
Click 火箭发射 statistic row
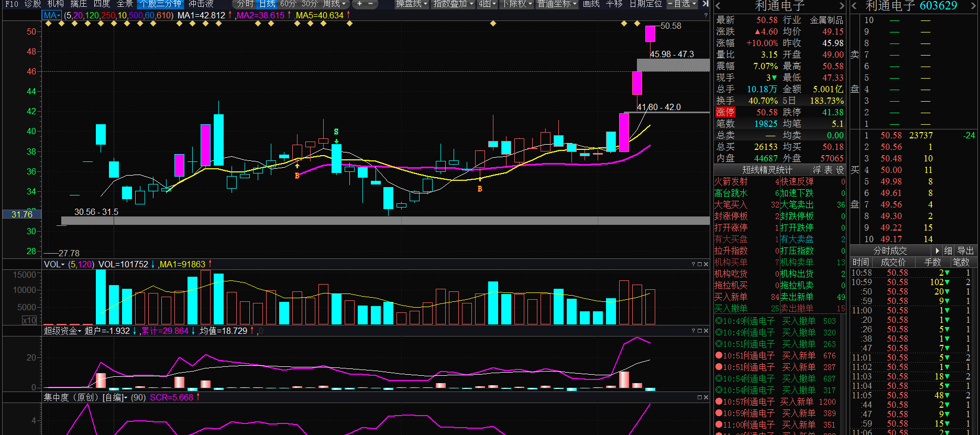[746, 181]
